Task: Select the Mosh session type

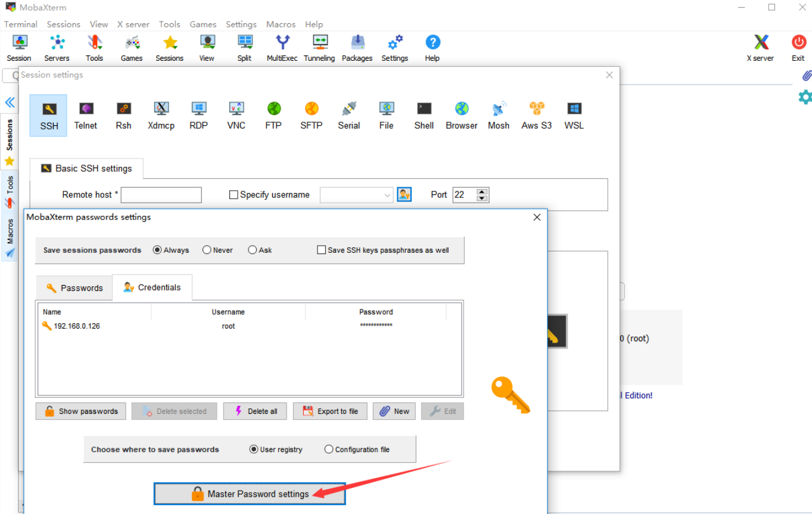Action: (x=499, y=116)
